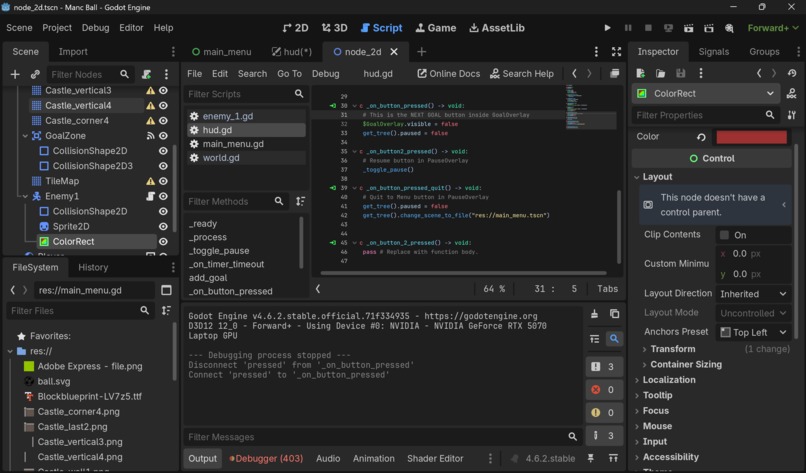Open Inspector object history icon
The image size is (806, 473).
coord(792,74)
